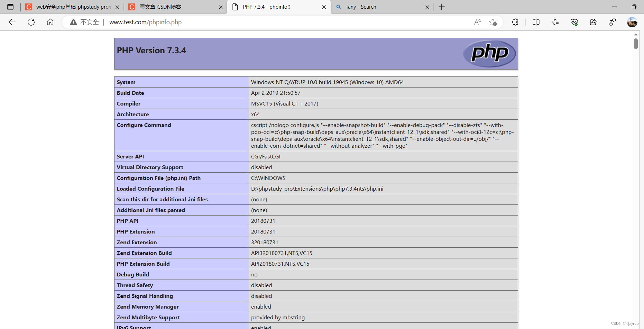Click the x64 architecture value
Viewport: 644px width, 329px height.
click(255, 115)
